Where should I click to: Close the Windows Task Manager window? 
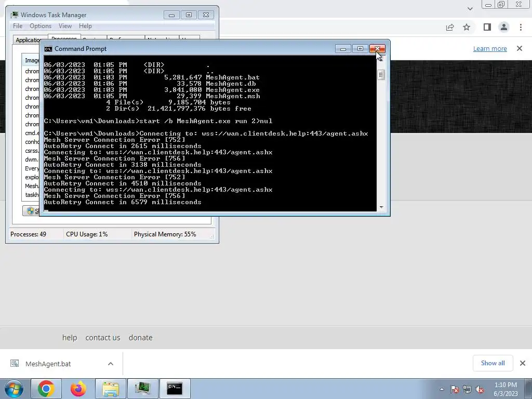[x=206, y=15]
